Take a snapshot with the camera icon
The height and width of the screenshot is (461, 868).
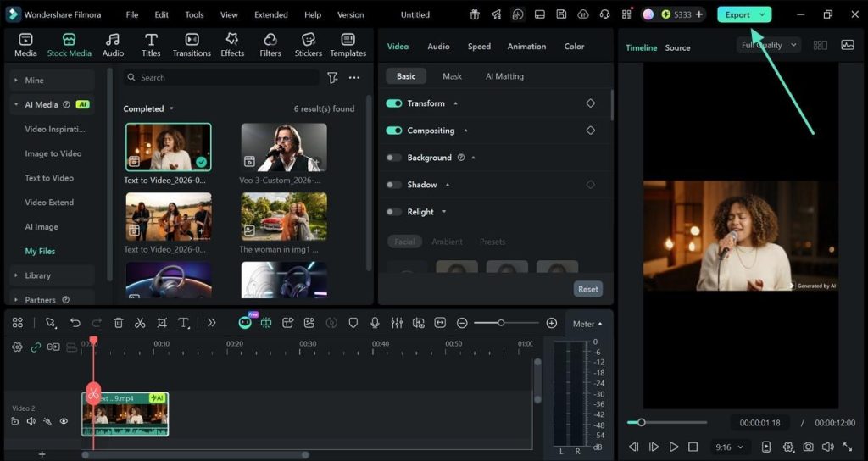click(x=809, y=447)
